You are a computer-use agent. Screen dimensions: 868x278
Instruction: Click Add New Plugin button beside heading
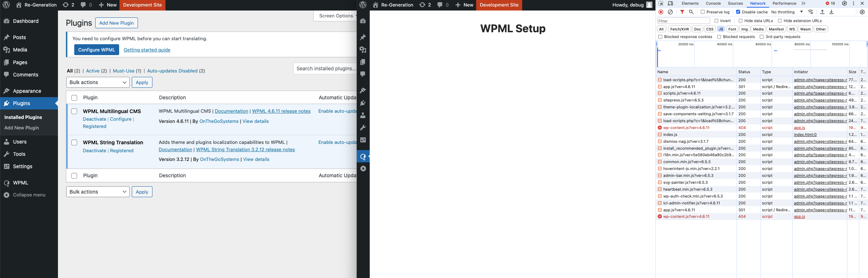tap(117, 23)
